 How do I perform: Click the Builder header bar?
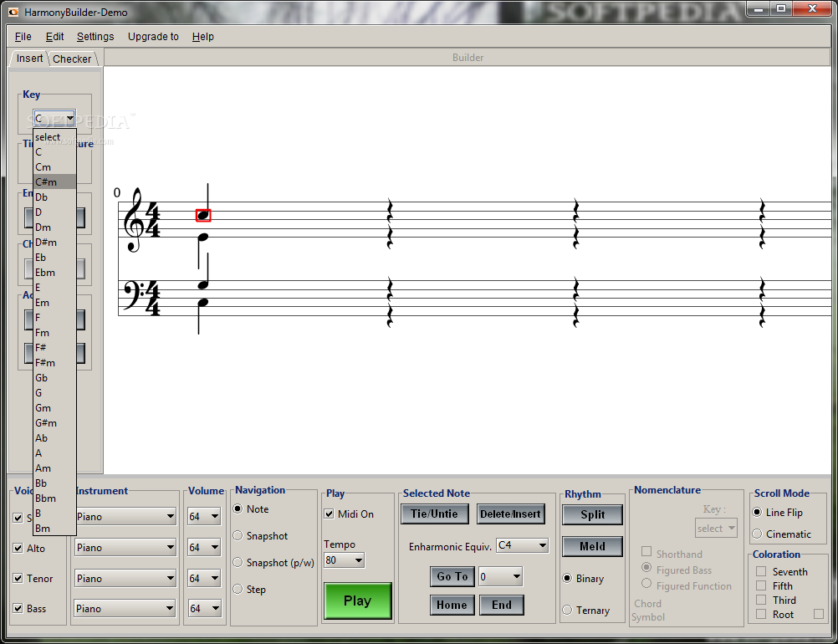coord(468,57)
